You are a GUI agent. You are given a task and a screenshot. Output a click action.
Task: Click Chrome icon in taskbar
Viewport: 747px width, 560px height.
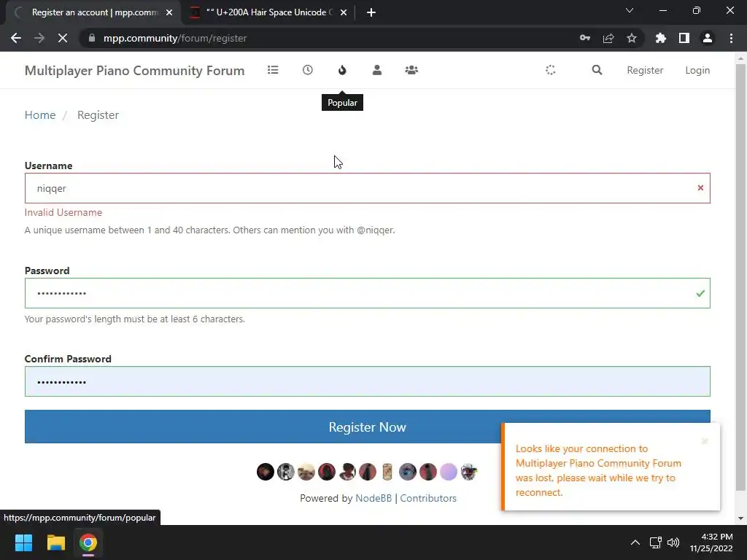88,542
